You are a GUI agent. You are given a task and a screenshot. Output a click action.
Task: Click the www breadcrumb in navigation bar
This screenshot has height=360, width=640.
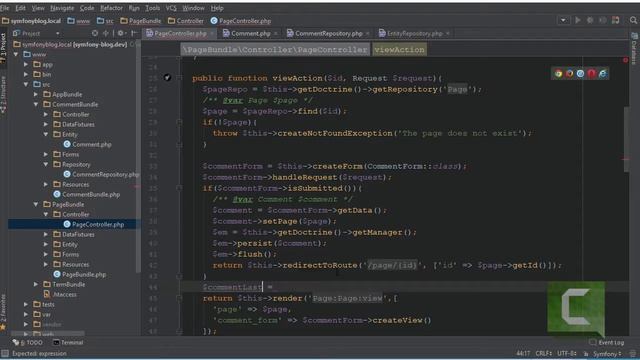coord(79,21)
